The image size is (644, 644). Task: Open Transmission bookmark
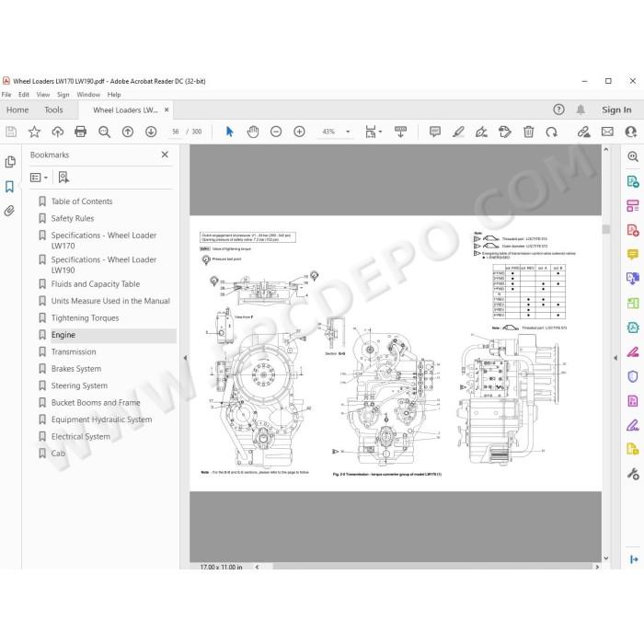74,351
